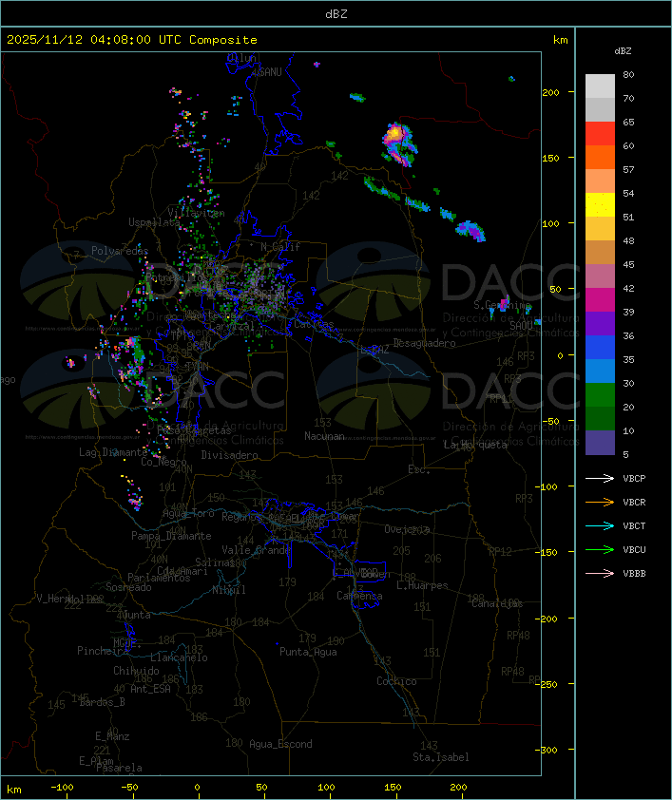
Task: Click the Uspallata place label on map
Action: [154, 222]
